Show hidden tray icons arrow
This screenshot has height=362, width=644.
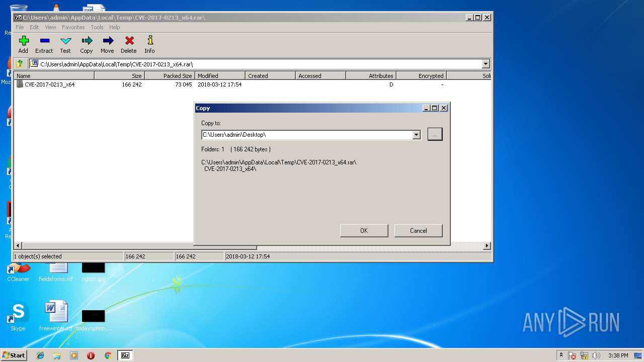pyautogui.click(x=561, y=355)
